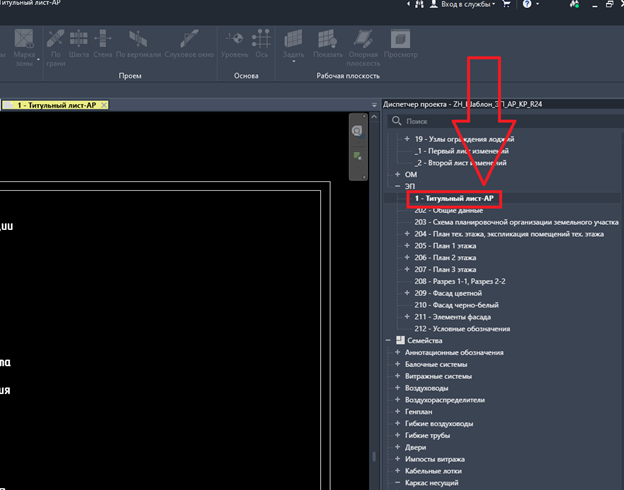Expand Каркас несущий family category

tap(397, 482)
